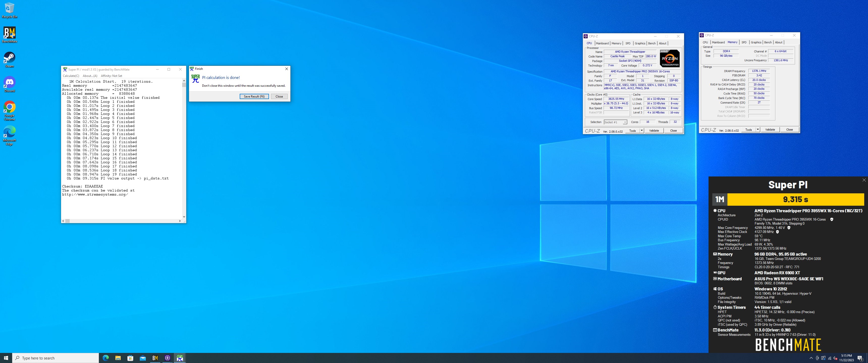Screen dimensions: 868x363
Task: Click the CPU-Z taskbar icon
Action: (x=168, y=358)
